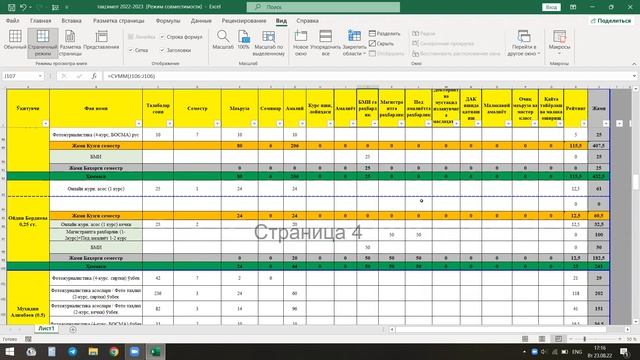Switch to Справка tab

[307, 20]
